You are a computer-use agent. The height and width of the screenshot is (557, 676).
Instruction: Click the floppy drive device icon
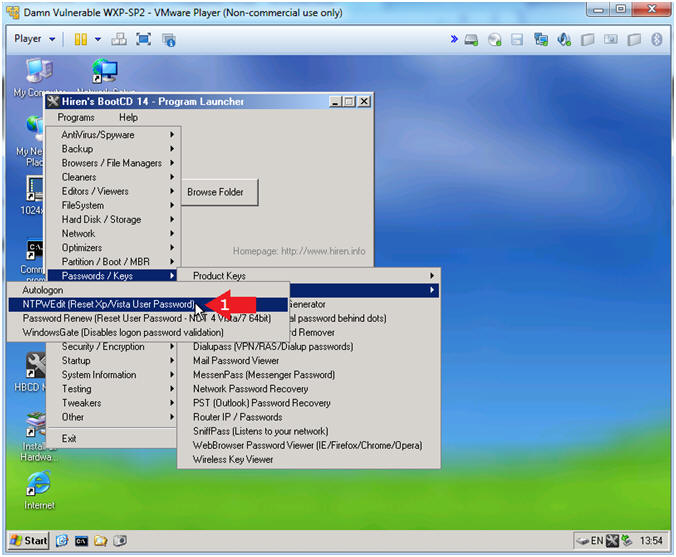point(517,40)
